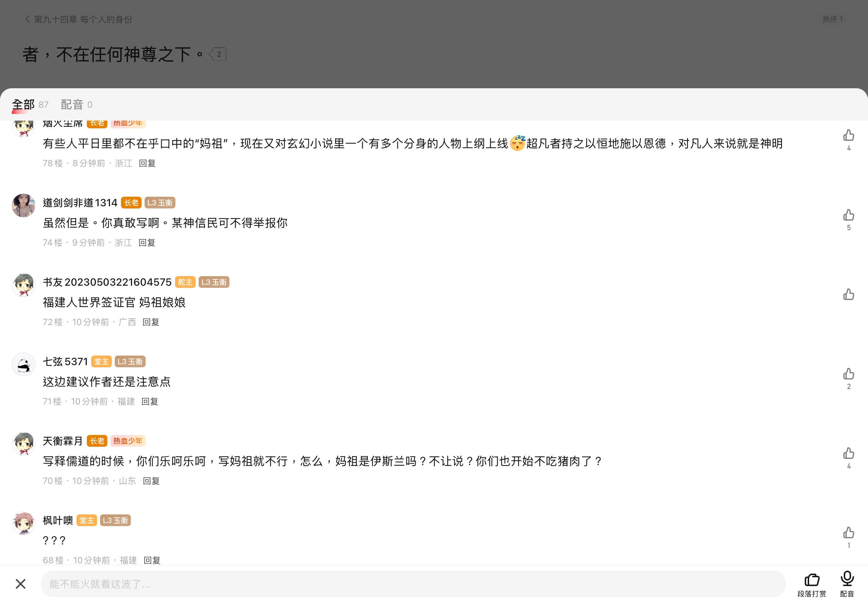Switch to 全部 87 tab

30,105
